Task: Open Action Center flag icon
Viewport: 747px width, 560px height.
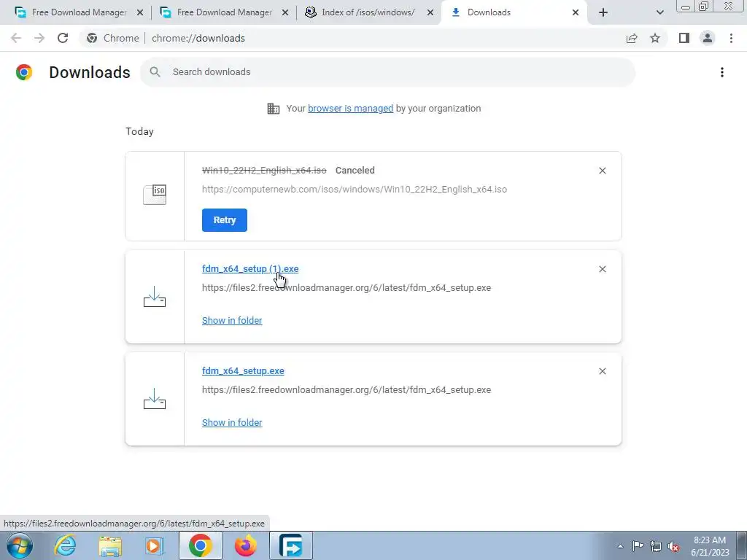Action: (x=638, y=546)
